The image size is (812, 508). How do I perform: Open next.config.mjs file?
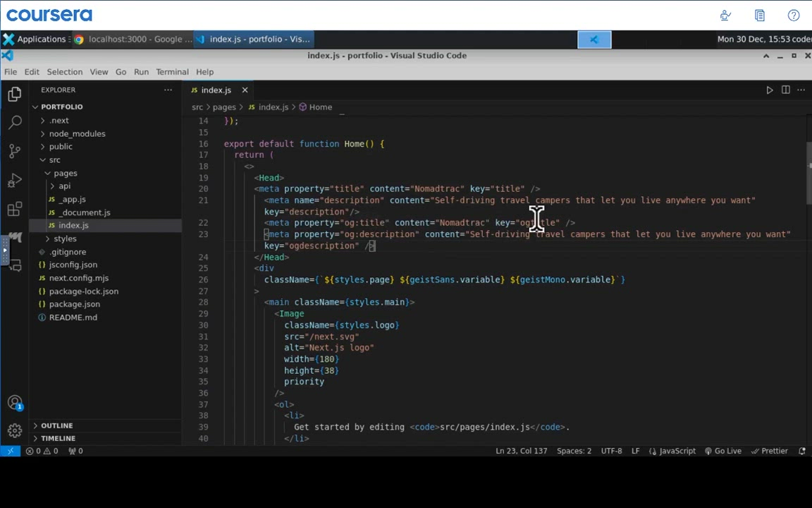[106, 278]
